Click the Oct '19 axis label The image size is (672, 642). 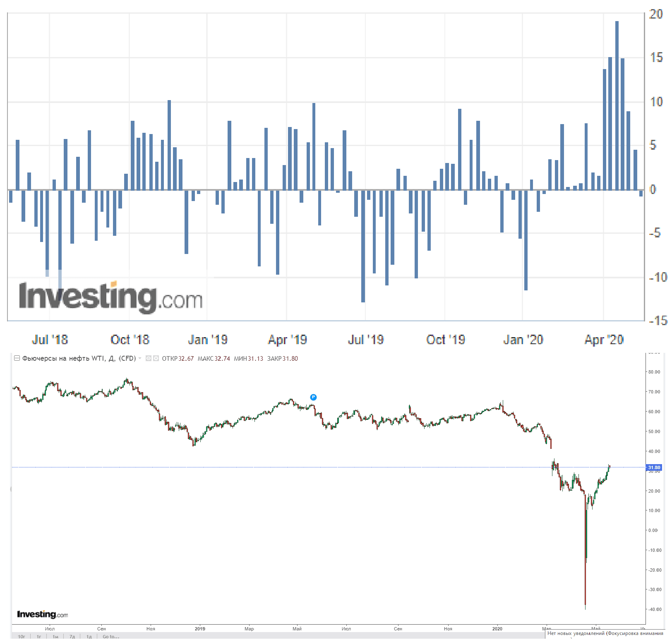point(446,340)
